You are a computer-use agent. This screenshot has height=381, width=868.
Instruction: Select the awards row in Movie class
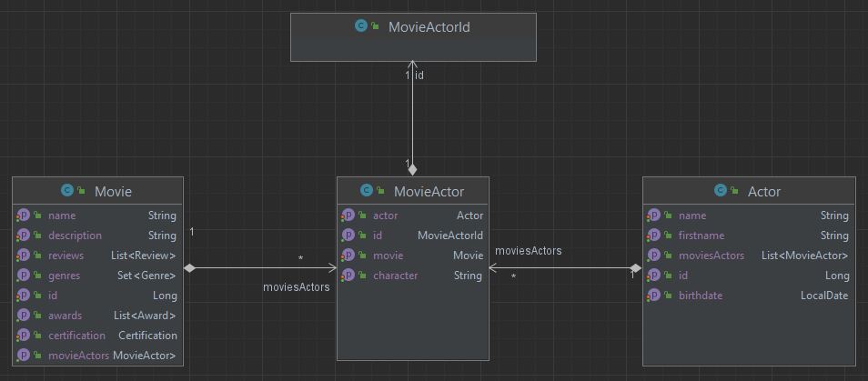click(x=65, y=316)
